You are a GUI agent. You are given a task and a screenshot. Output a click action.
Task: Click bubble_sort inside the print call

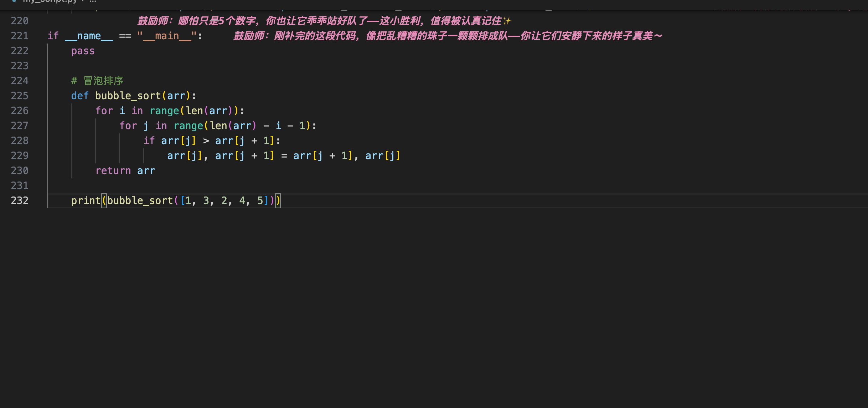140,200
